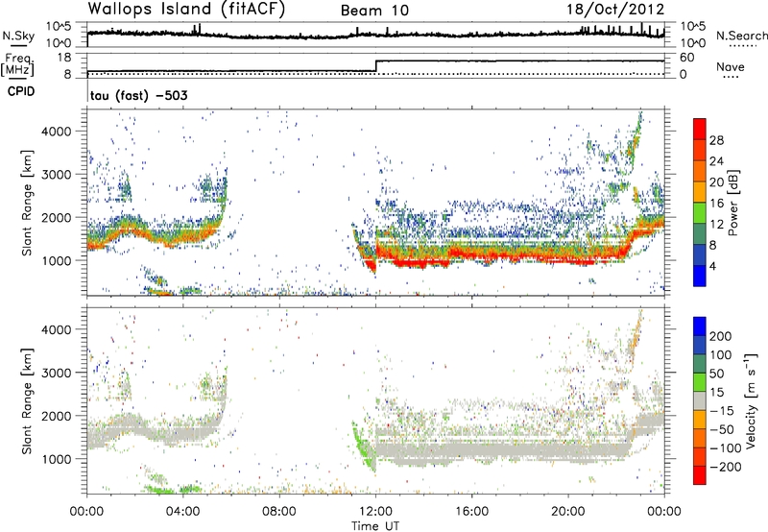Click the red bottom of velocity colorbar

point(700,475)
